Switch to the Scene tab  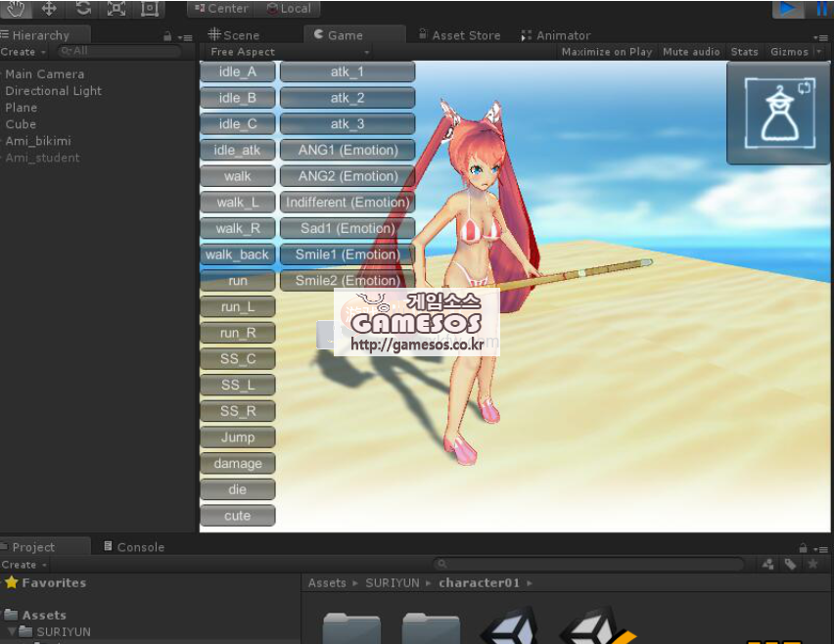click(x=234, y=35)
